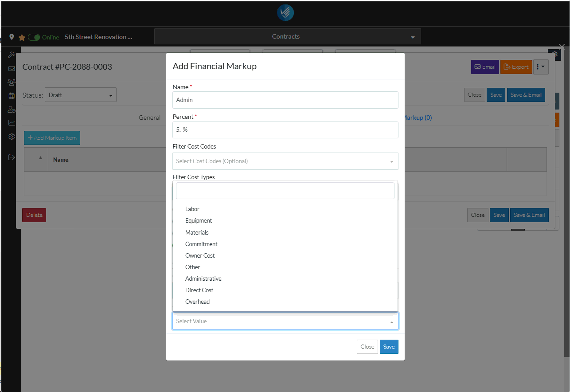Image resolution: width=570 pixels, height=392 pixels.
Task: Click the location pin icon
Action: [x=12, y=37]
